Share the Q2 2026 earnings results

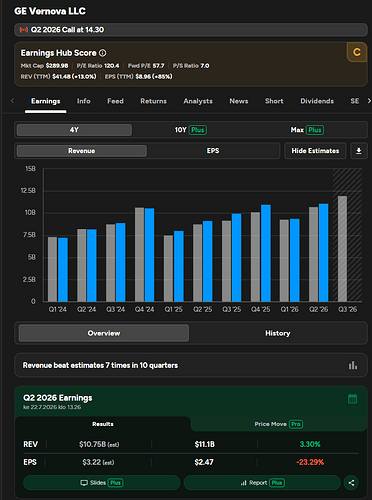click(x=351, y=483)
